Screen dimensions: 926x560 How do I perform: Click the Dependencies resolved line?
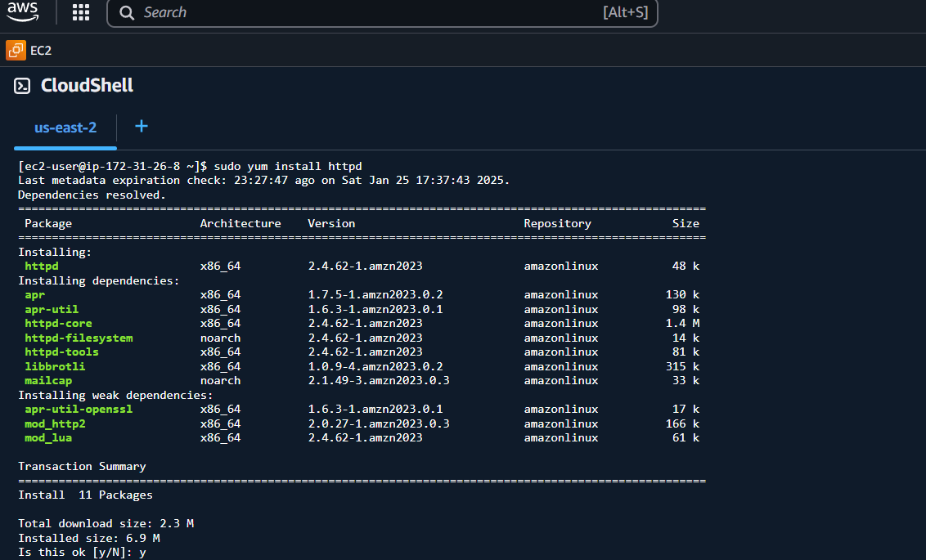[92, 195]
